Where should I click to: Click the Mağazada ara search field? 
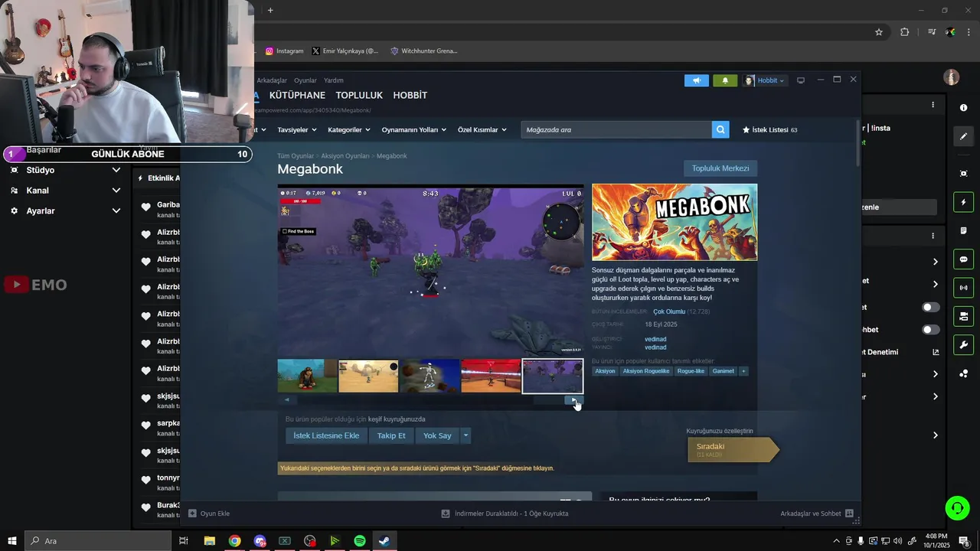[616, 129]
